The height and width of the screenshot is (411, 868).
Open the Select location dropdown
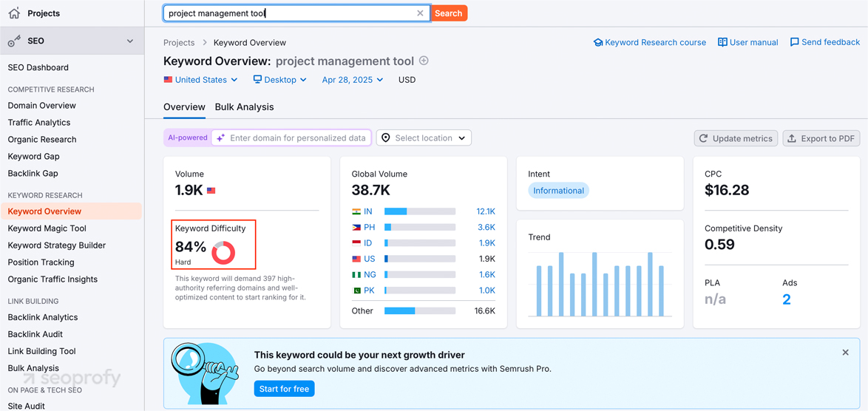click(x=424, y=138)
